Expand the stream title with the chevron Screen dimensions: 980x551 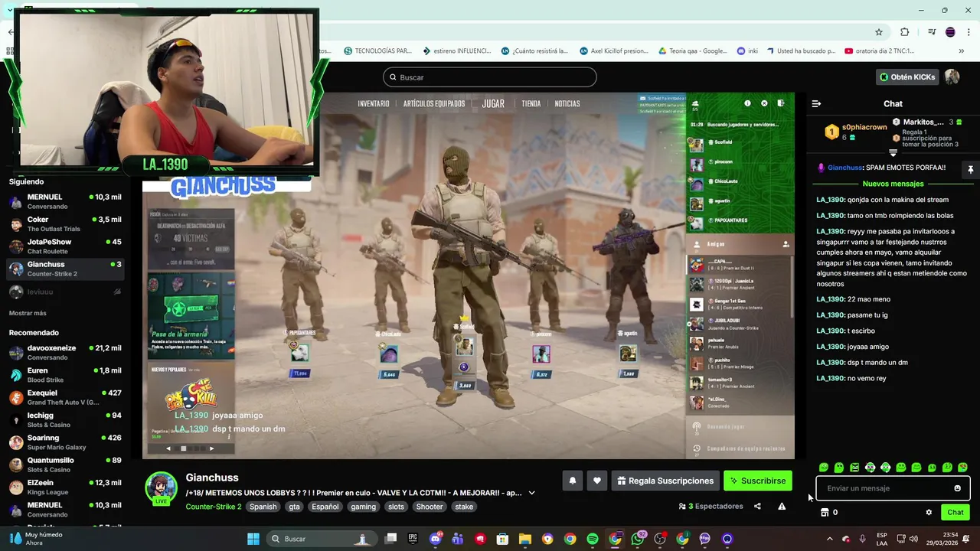[x=531, y=493]
